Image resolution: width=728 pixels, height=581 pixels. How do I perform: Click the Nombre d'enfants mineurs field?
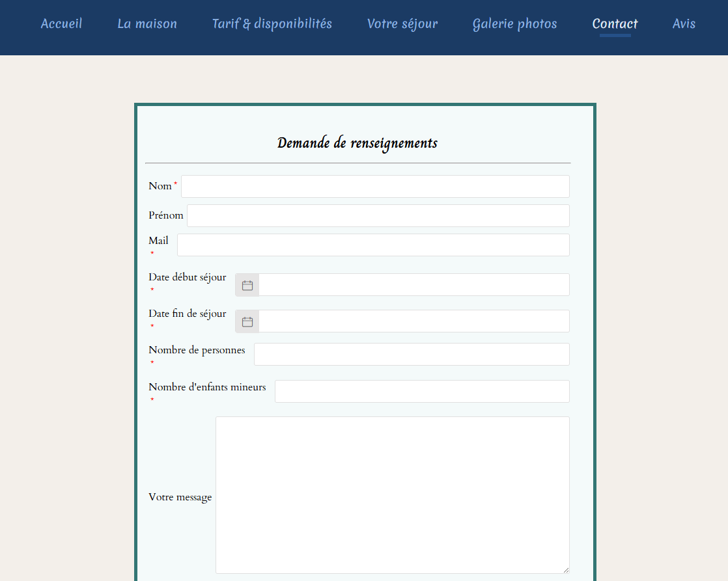coord(422,391)
